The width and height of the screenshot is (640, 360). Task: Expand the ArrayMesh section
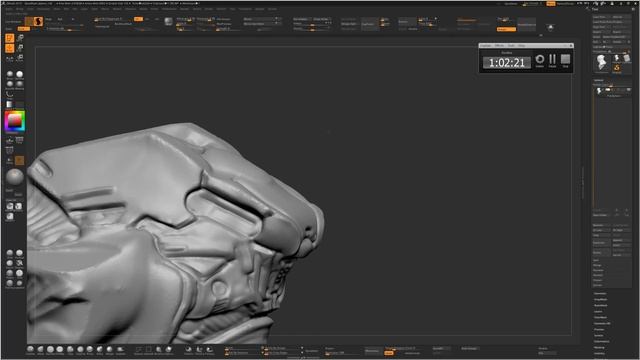pos(600,300)
